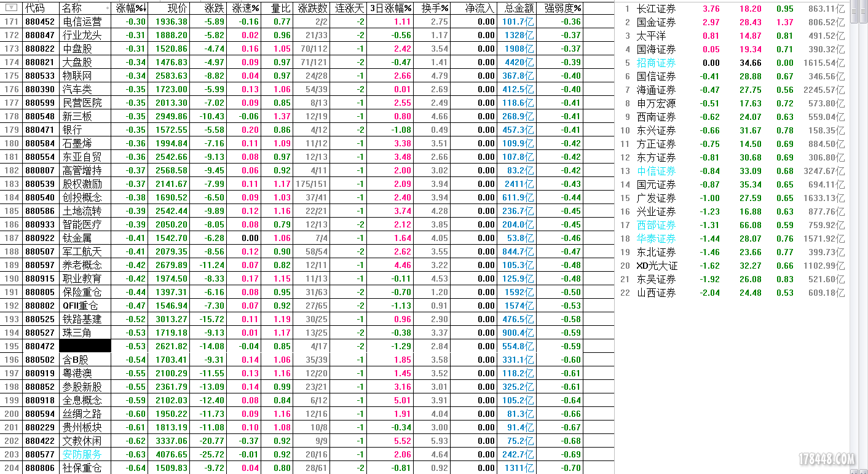Click the 3日涨幅% column header
Image resolution: width=868 pixels, height=474 pixels.
(x=391, y=8)
